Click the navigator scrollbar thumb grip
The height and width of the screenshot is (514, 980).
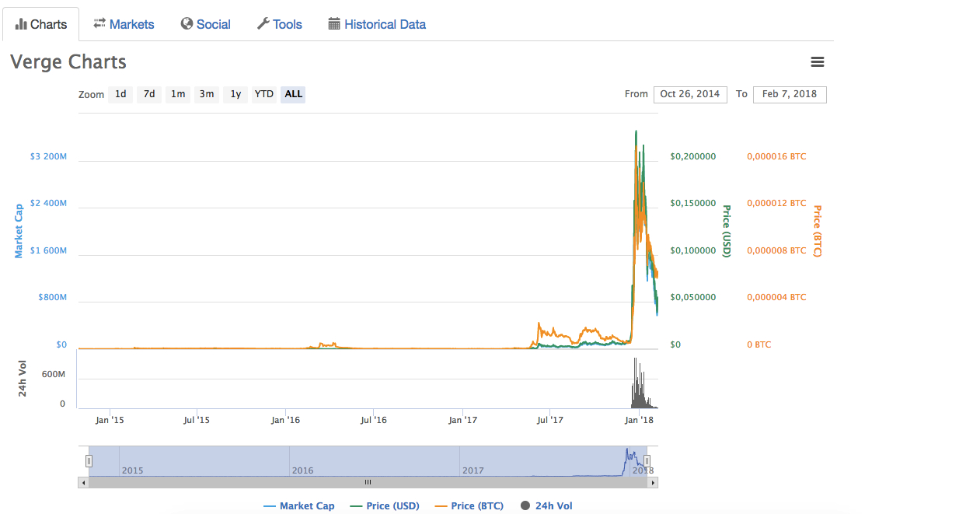click(x=368, y=483)
